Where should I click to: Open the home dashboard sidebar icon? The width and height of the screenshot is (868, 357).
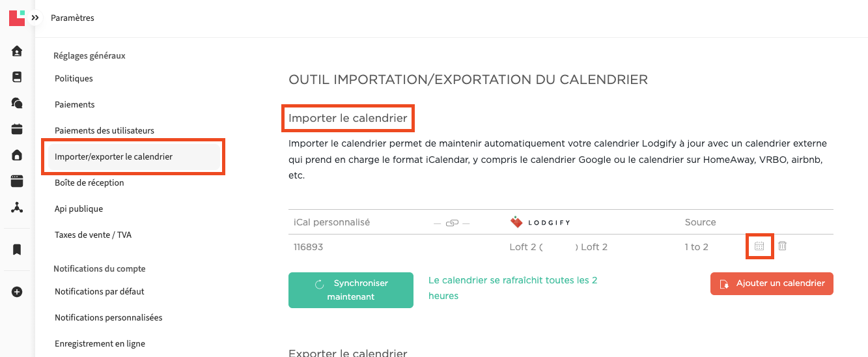[17, 51]
